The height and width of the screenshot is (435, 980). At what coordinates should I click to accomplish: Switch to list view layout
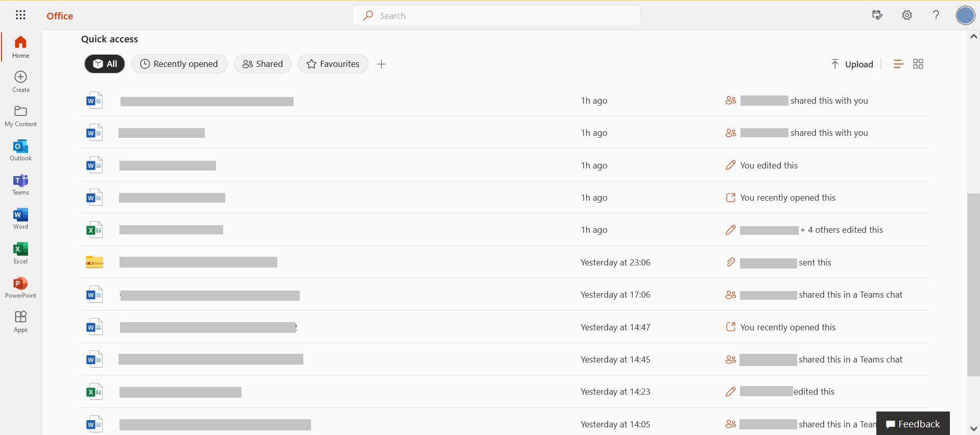[x=898, y=64]
